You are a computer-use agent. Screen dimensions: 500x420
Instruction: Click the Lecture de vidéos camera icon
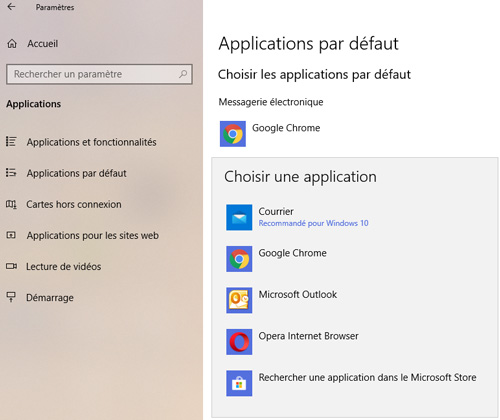click(x=11, y=266)
